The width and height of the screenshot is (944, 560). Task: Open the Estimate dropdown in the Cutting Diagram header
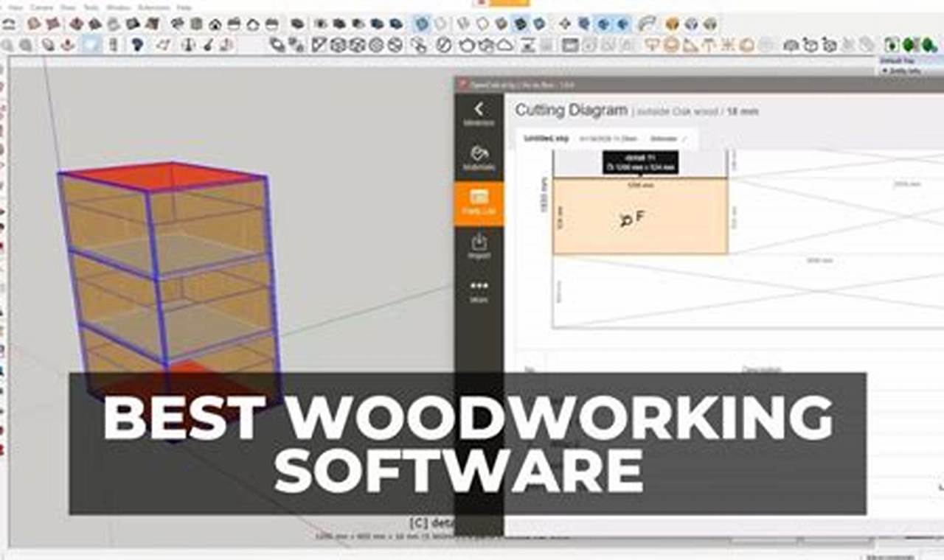[664, 138]
